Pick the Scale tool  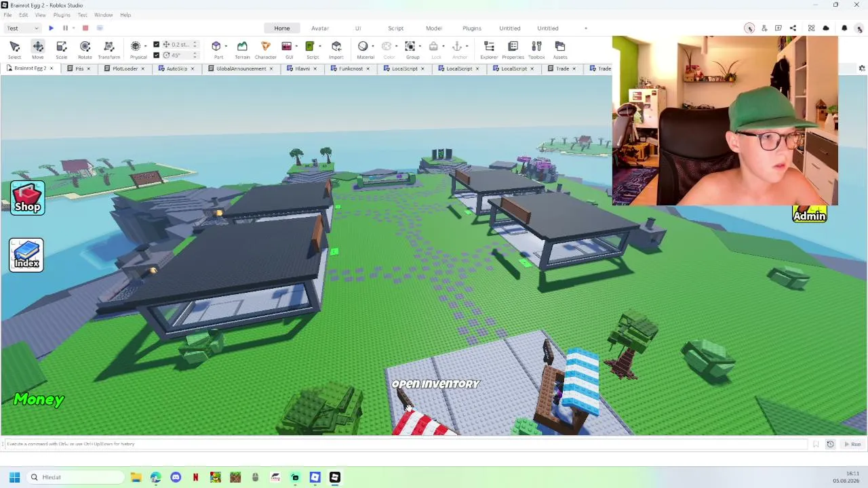[62, 49]
